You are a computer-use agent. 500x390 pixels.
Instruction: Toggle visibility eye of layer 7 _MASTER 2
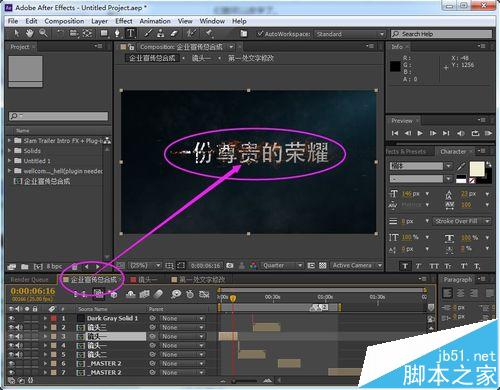pos(12,372)
